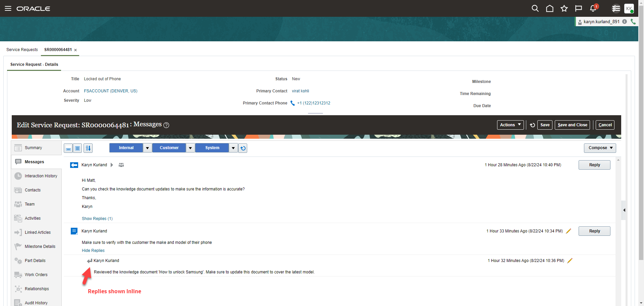Open the Actions dropdown menu
This screenshot has width=644, height=306.
click(x=510, y=125)
